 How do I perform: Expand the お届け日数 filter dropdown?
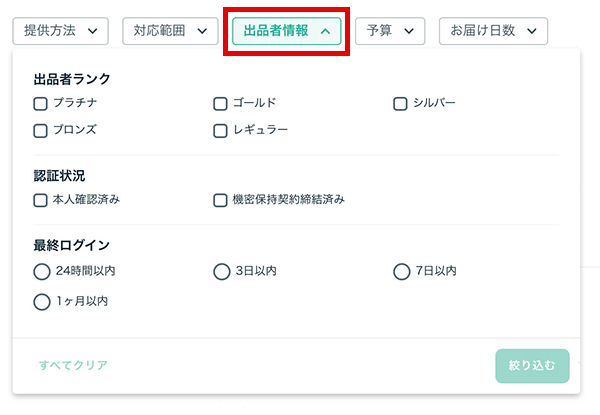[493, 31]
